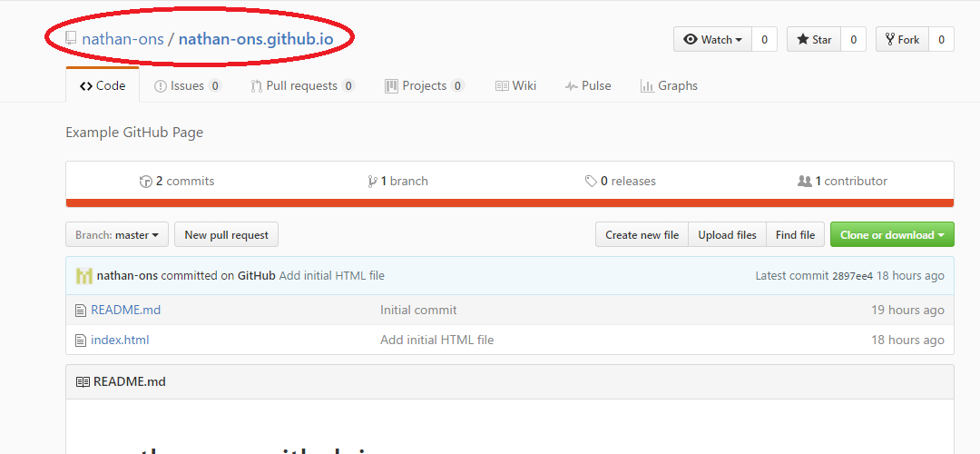Click the file icon beside index.html
This screenshot has height=454, width=980.
pos(80,340)
